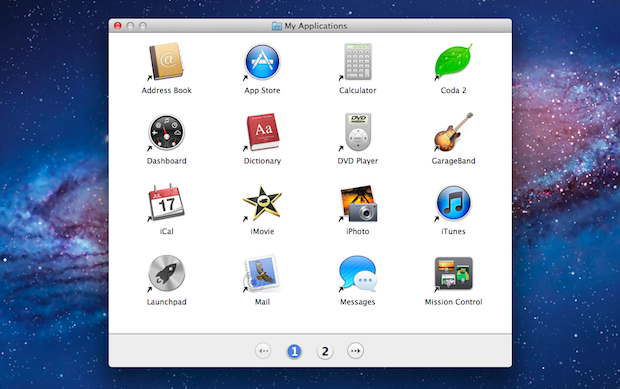This screenshot has height=389, width=620.
Task: Click the 'Launchpad' label text
Action: pos(166,302)
